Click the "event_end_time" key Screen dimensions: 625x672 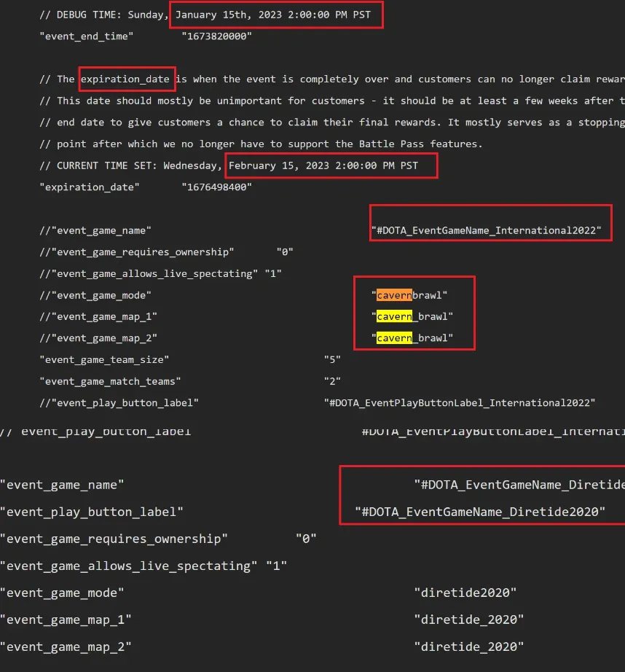[x=87, y=36]
